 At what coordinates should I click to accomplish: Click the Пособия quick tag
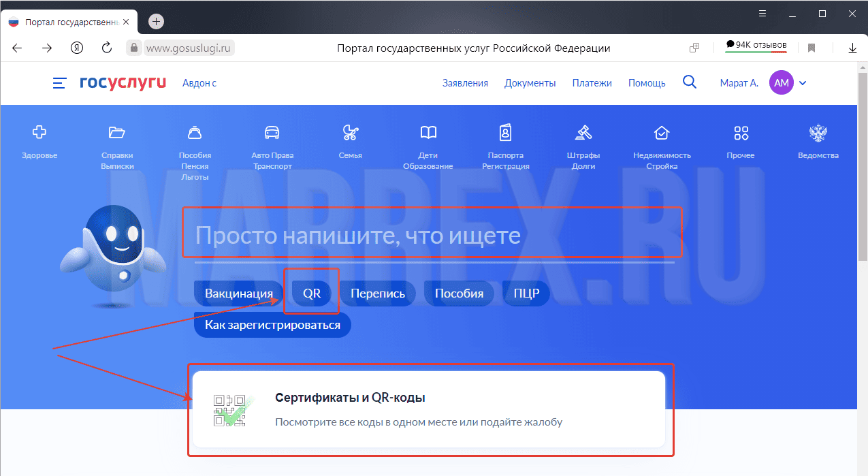(460, 293)
